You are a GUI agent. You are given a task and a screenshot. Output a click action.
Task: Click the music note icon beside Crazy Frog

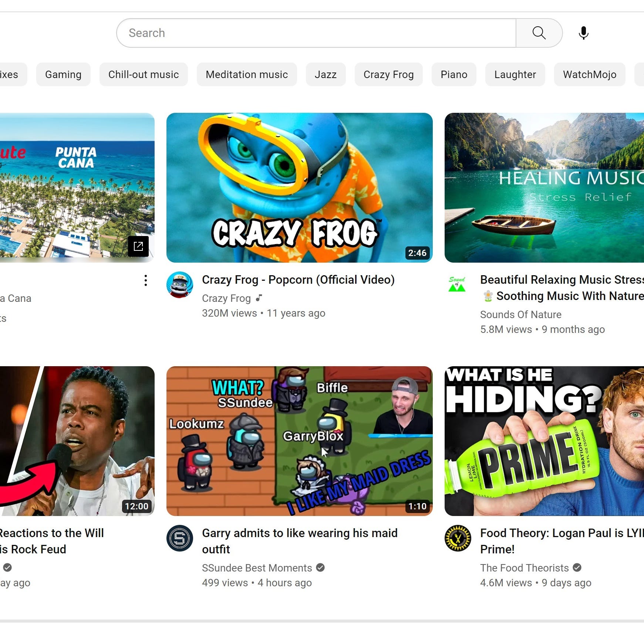click(260, 298)
